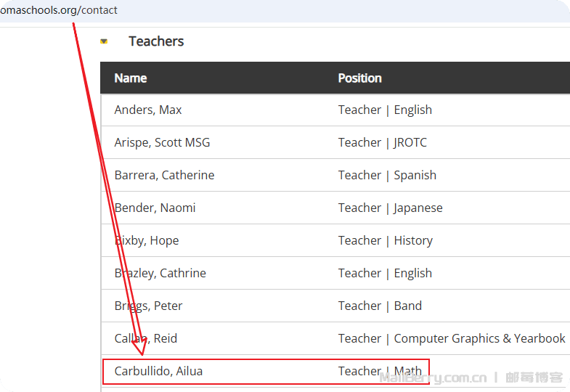This screenshot has width=570, height=392.
Task: Click the Teacher | History position cell
Action: coord(385,240)
